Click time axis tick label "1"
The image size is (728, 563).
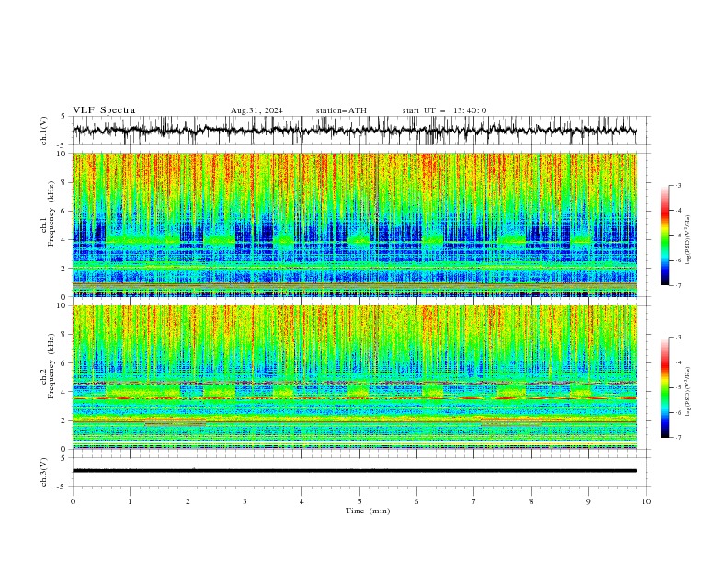(130, 501)
